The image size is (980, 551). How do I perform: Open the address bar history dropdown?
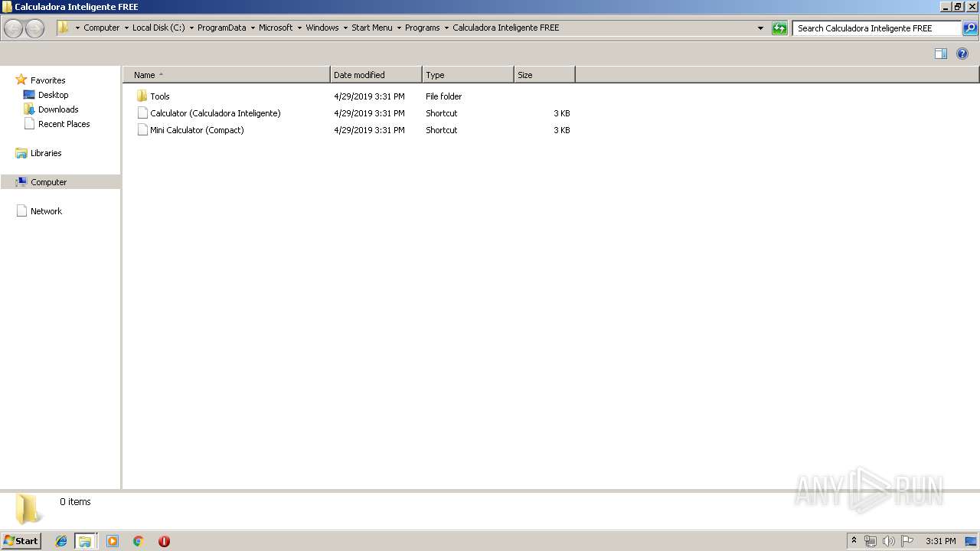click(x=760, y=28)
